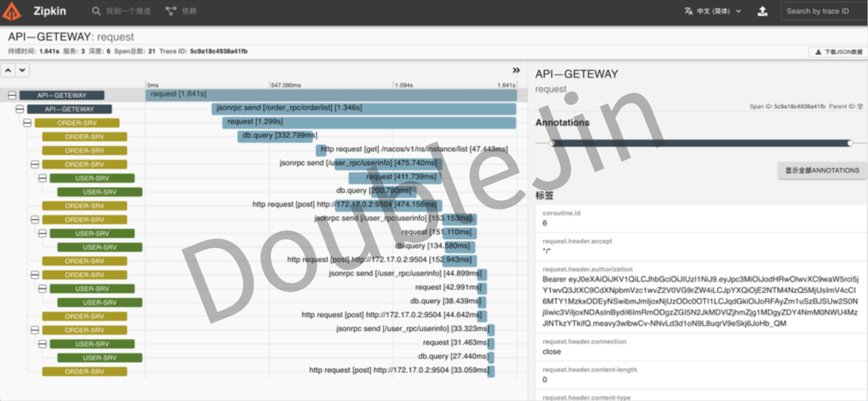Viewport: 868px width, 401px height.
Task: Click the Span ID text in detail panel
Action: click(x=787, y=106)
